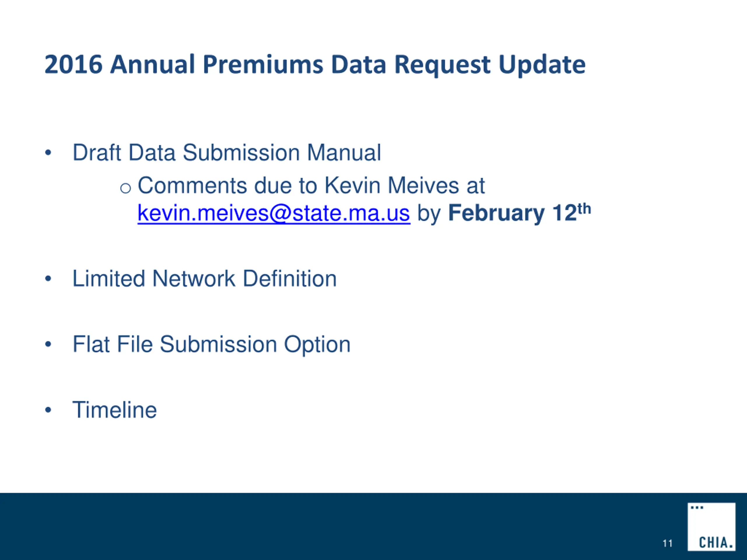Open the kevin.meives@state.ma.us email link

[273, 213]
